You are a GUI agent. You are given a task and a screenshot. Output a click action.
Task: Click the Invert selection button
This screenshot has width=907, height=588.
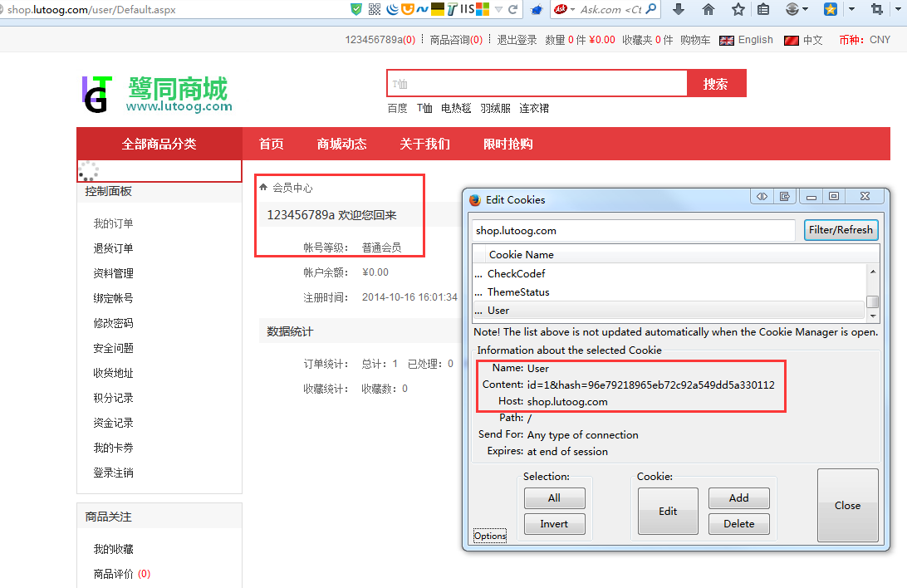pos(554,524)
